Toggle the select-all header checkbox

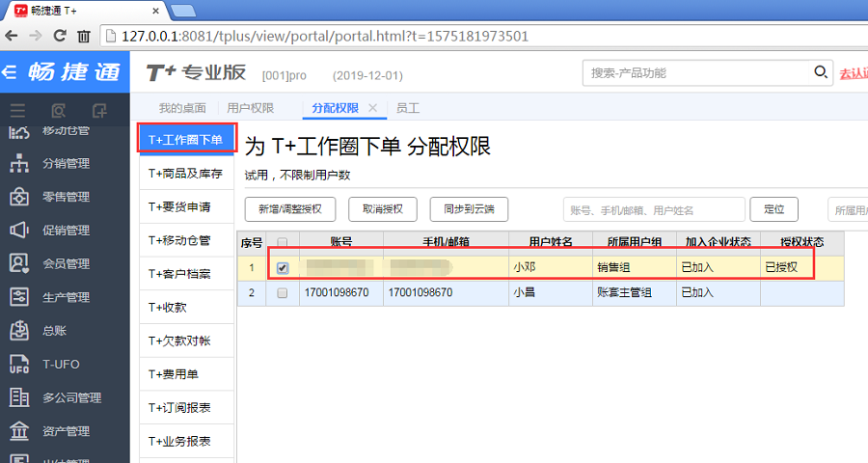[283, 242]
